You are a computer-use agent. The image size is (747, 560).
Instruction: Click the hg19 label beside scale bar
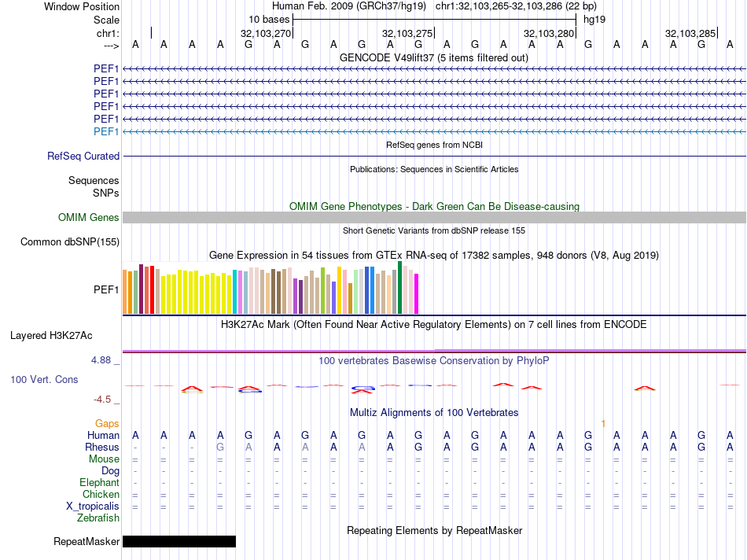click(x=594, y=20)
